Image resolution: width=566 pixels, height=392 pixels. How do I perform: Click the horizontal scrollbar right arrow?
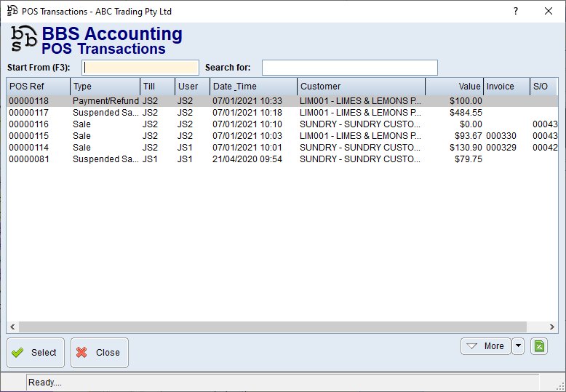pyautogui.click(x=552, y=327)
